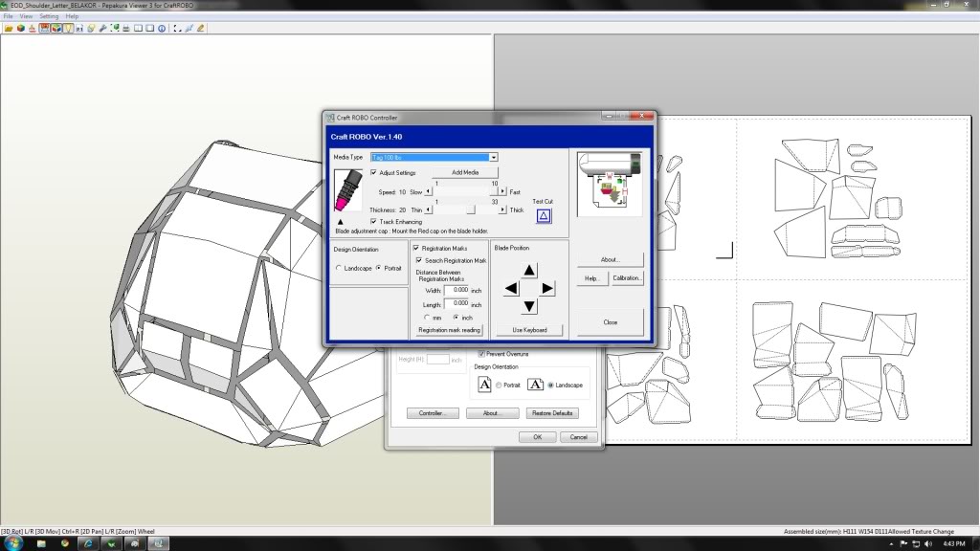Click the printer toolbar icon
Viewport: 980px width, 551px height.
(x=126, y=28)
